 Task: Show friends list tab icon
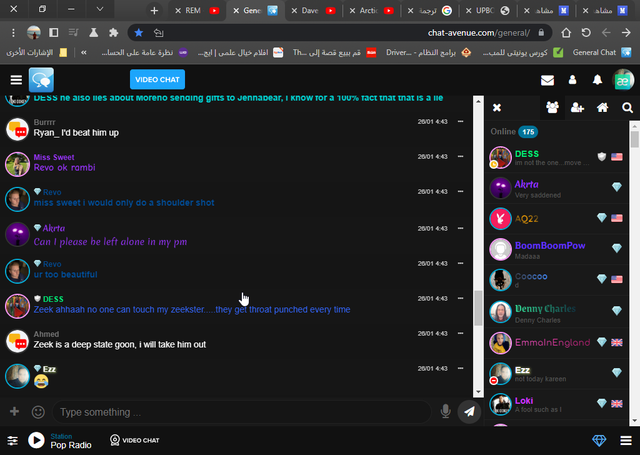click(578, 108)
